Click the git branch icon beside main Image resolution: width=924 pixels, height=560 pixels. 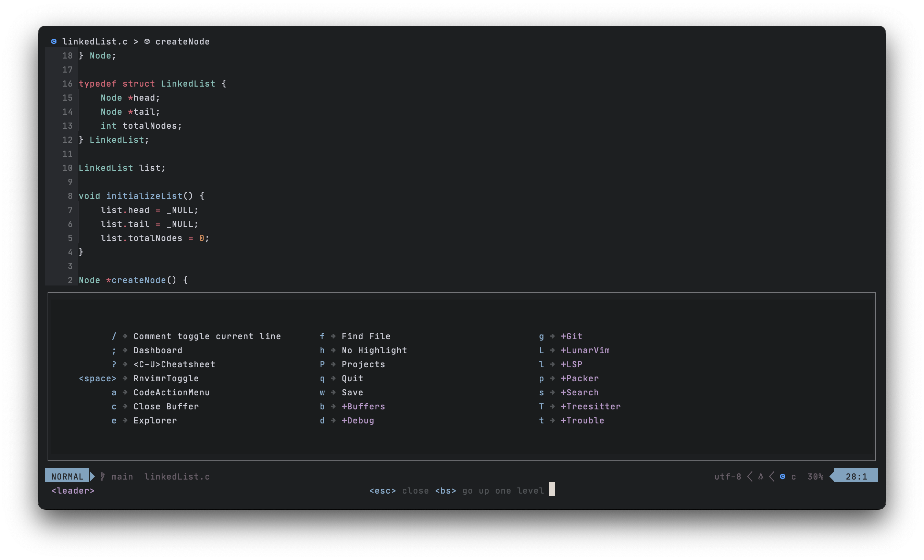click(x=103, y=476)
